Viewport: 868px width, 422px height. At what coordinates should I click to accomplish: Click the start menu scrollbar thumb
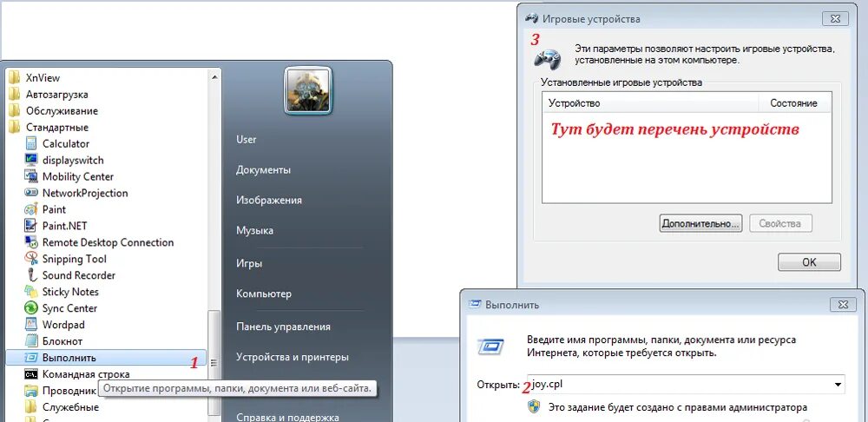tap(214, 362)
